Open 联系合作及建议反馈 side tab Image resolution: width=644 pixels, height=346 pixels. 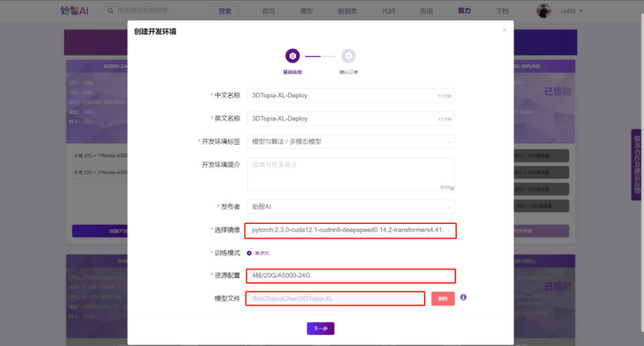[x=637, y=164]
